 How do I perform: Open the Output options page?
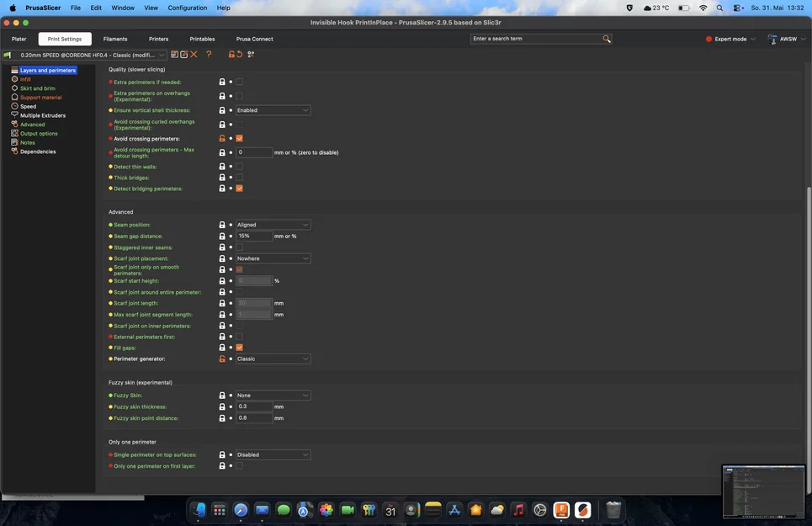39,134
